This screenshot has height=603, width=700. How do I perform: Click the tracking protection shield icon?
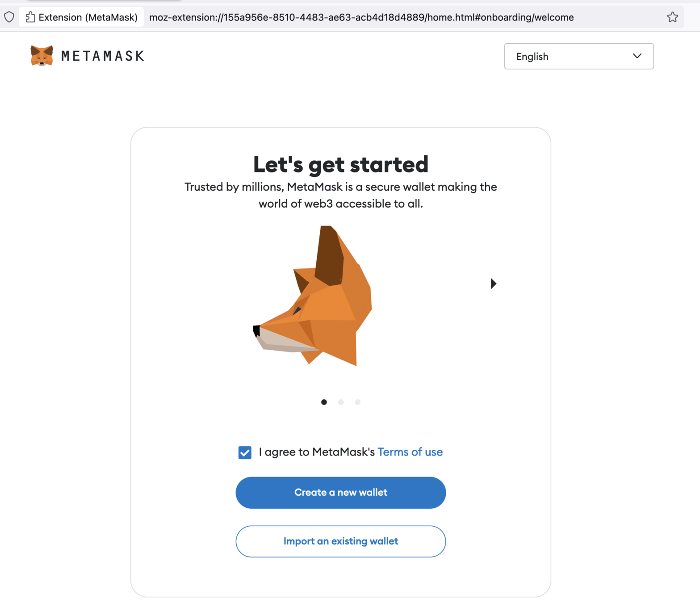point(9,17)
